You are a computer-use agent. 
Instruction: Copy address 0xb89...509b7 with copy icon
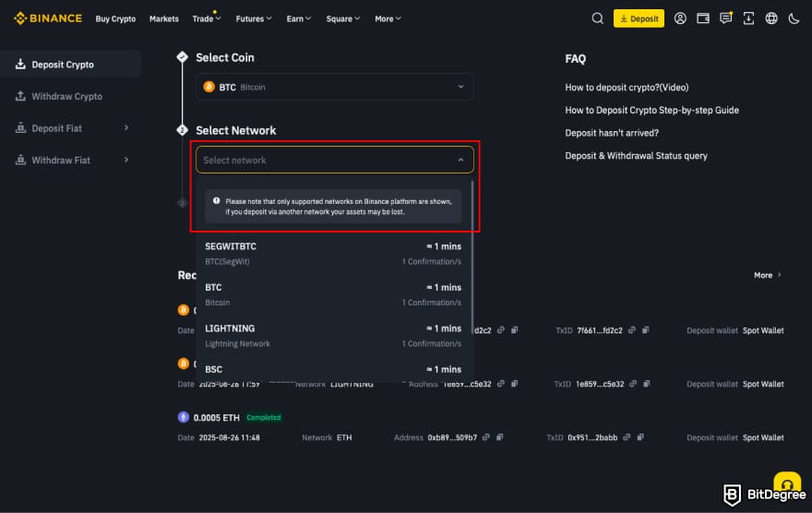point(500,437)
